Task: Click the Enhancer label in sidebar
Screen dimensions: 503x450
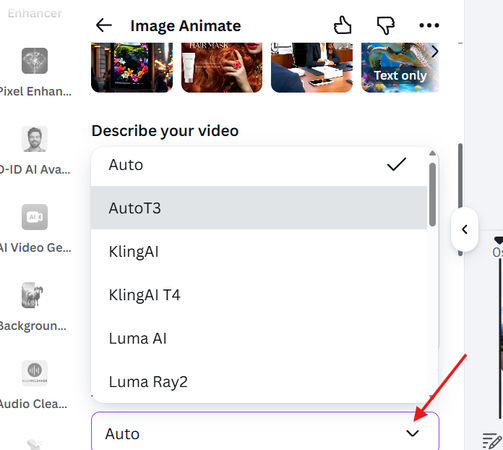Action: pos(35,13)
